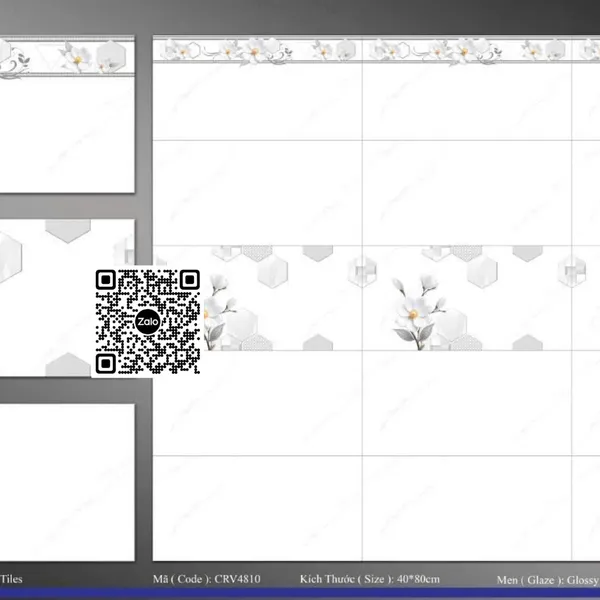Click the flower partly hidden beside the QR code

(x=217, y=300)
